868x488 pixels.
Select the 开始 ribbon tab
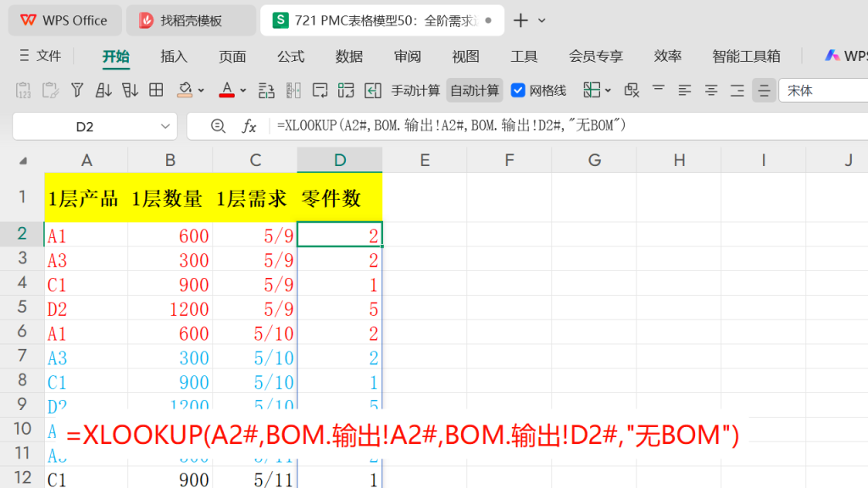pyautogui.click(x=115, y=57)
